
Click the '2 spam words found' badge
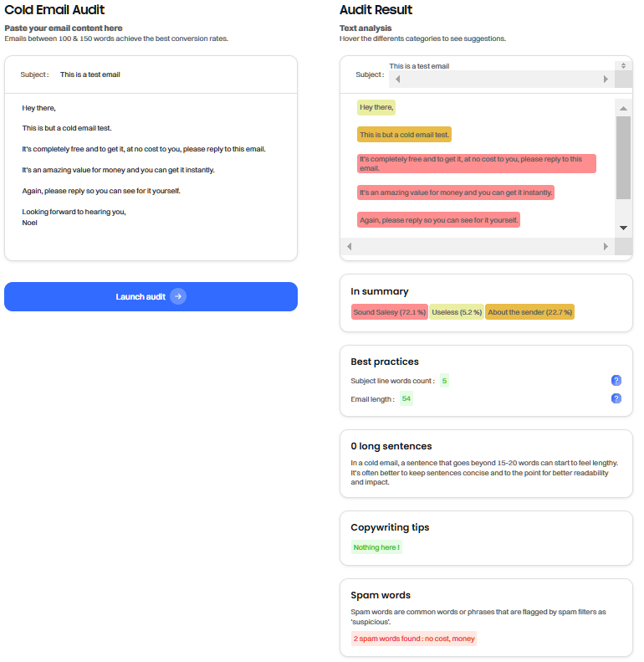click(x=413, y=639)
